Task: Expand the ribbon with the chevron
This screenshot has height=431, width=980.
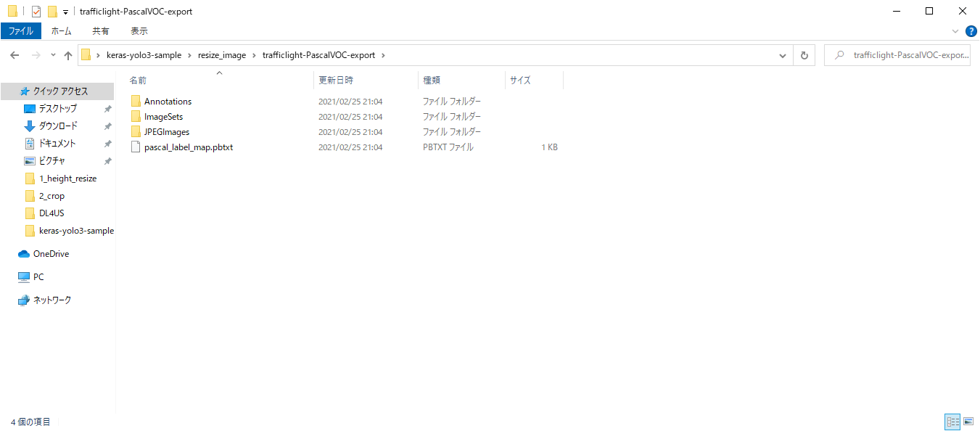Action: coord(955,31)
